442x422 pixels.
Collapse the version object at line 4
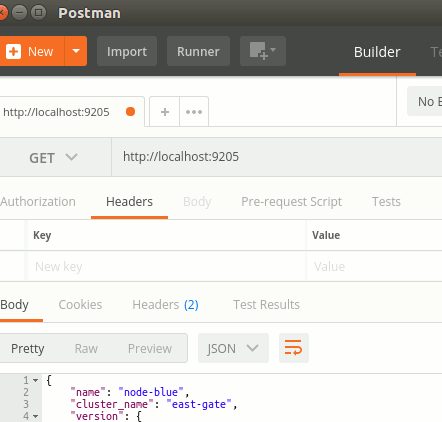(x=35, y=416)
